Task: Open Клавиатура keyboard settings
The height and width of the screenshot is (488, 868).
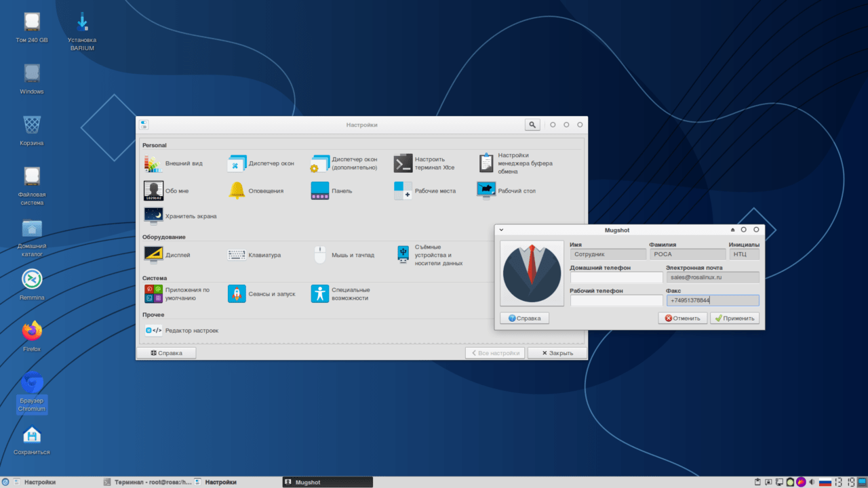Action: [x=254, y=255]
